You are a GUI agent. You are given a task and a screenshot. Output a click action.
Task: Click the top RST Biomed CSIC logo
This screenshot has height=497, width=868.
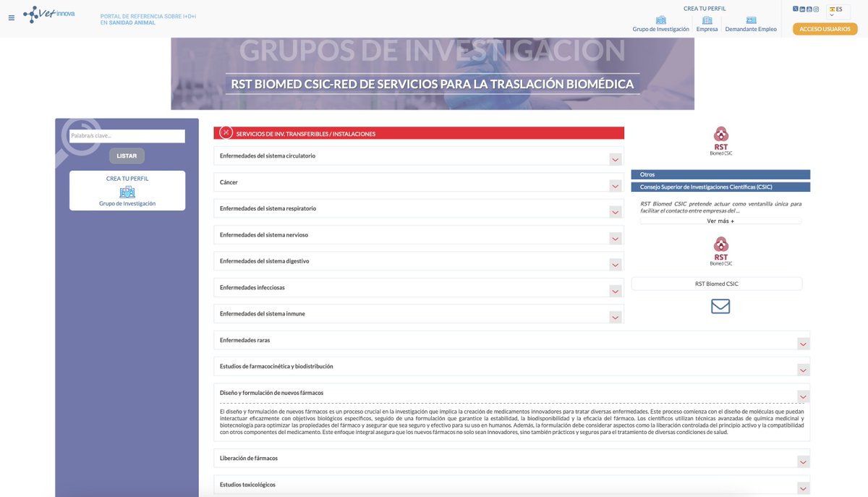(721, 141)
